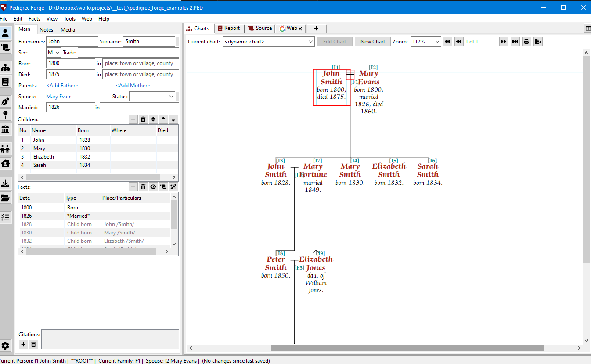Viewport: 591px width, 364px height.
Task: Click the magic wand icon in Facts
Action: pyautogui.click(x=173, y=187)
